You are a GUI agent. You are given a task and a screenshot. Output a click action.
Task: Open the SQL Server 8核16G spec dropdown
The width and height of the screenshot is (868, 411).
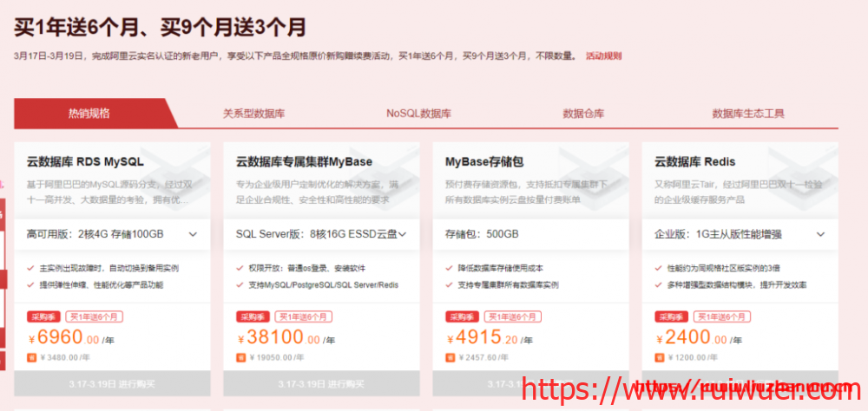point(321,234)
